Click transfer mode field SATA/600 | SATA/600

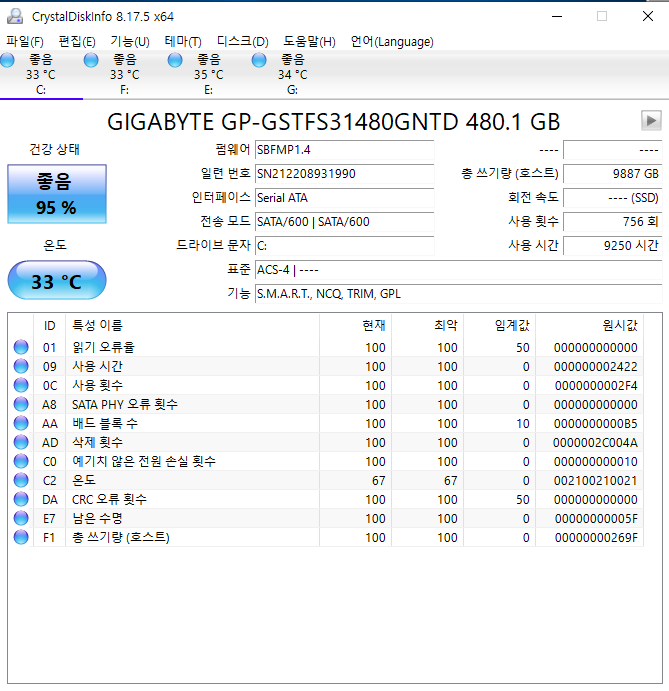pos(345,222)
